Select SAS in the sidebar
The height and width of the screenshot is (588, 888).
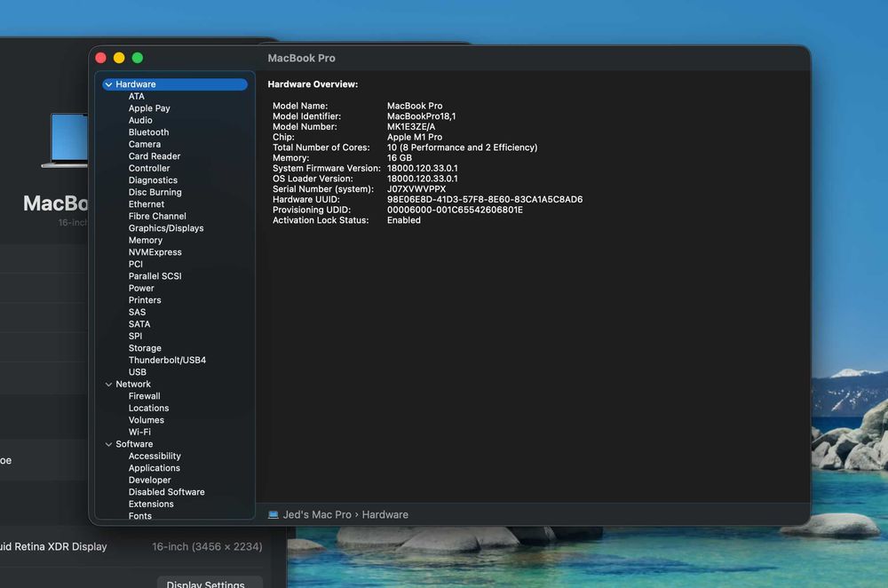[137, 312]
